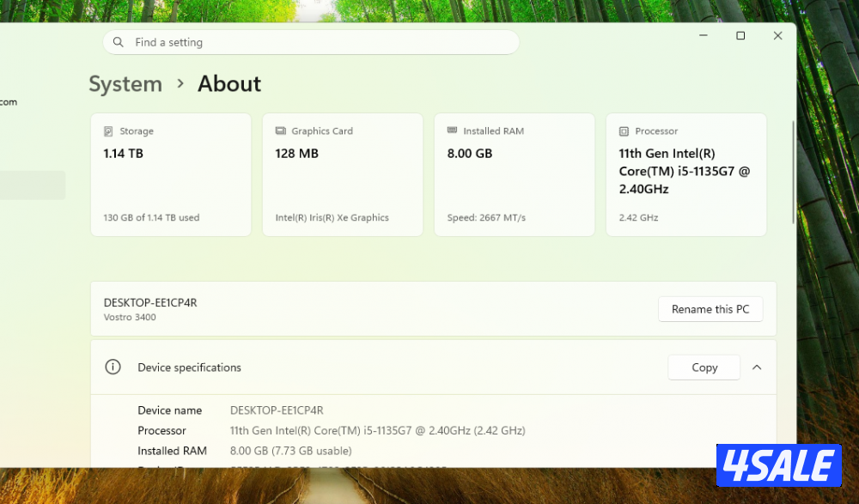Image resolution: width=859 pixels, height=504 pixels.
Task: Collapse the Device specifications section
Action: (x=757, y=367)
